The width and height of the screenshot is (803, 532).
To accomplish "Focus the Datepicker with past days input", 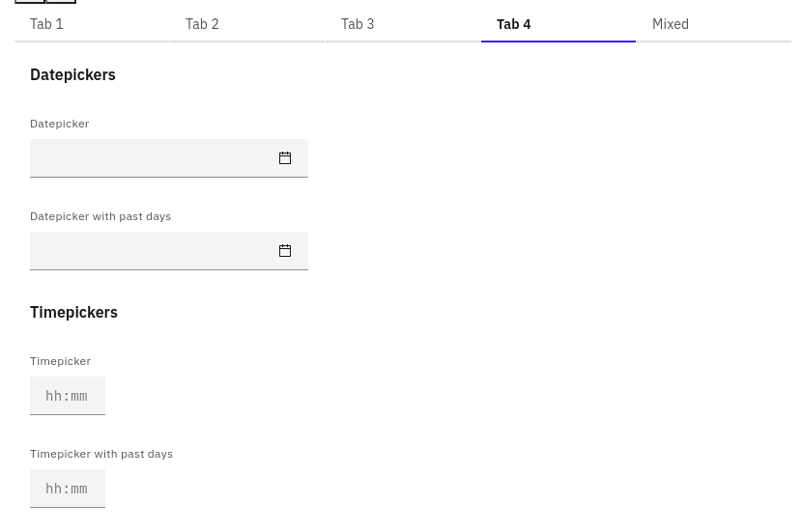I will [x=169, y=251].
